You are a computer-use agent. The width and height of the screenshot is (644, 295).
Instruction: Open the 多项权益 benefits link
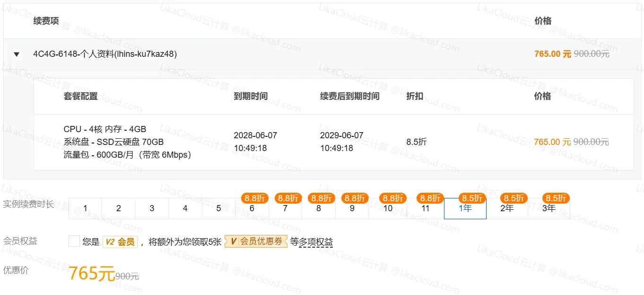[x=316, y=242]
